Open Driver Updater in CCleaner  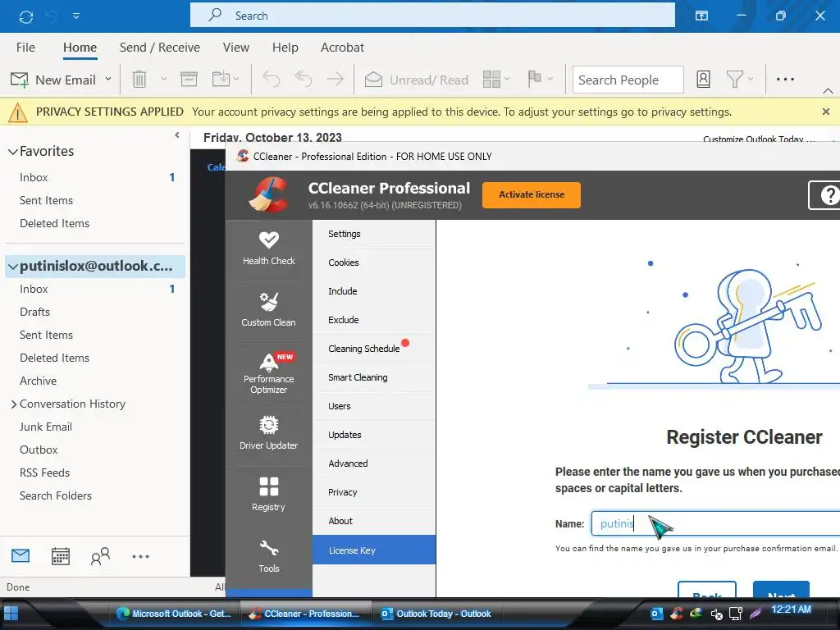pyautogui.click(x=269, y=434)
